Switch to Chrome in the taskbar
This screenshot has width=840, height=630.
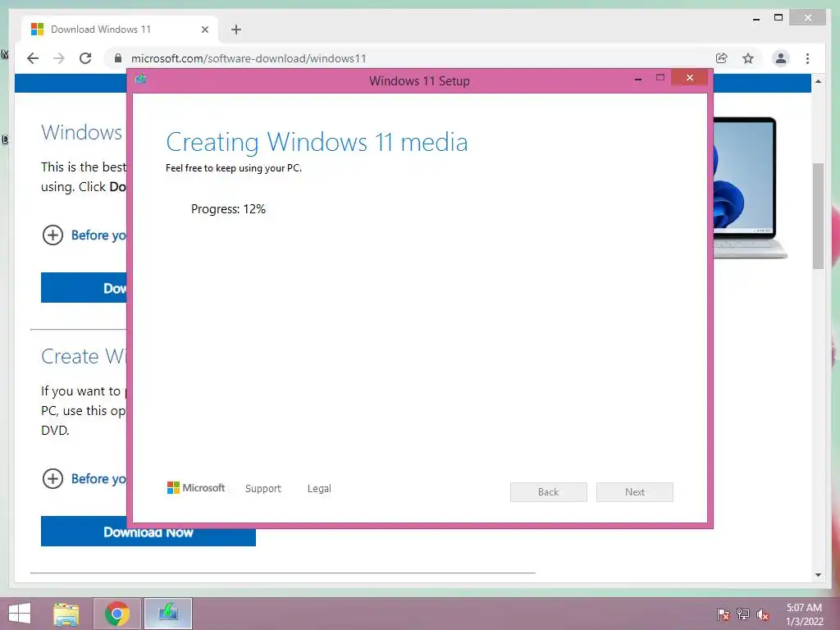click(x=117, y=614)
